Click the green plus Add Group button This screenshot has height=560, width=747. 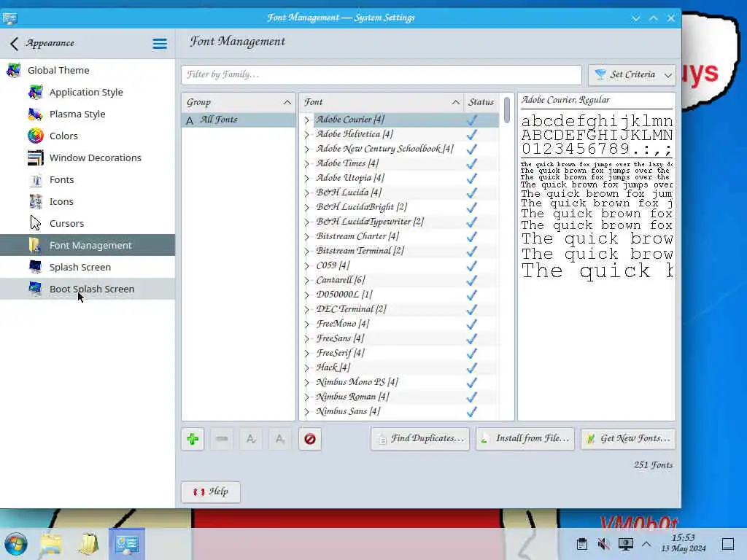point(193,439)
